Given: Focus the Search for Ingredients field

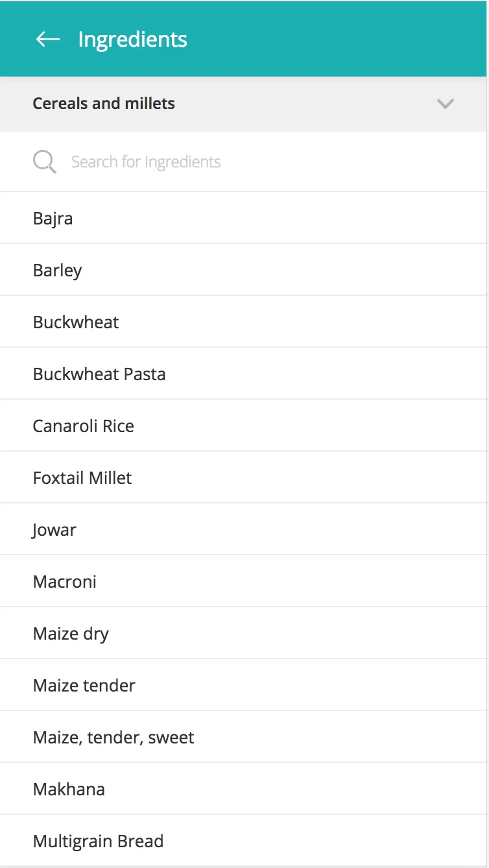Looking at the screenshot, I should [x=259, y=162].
